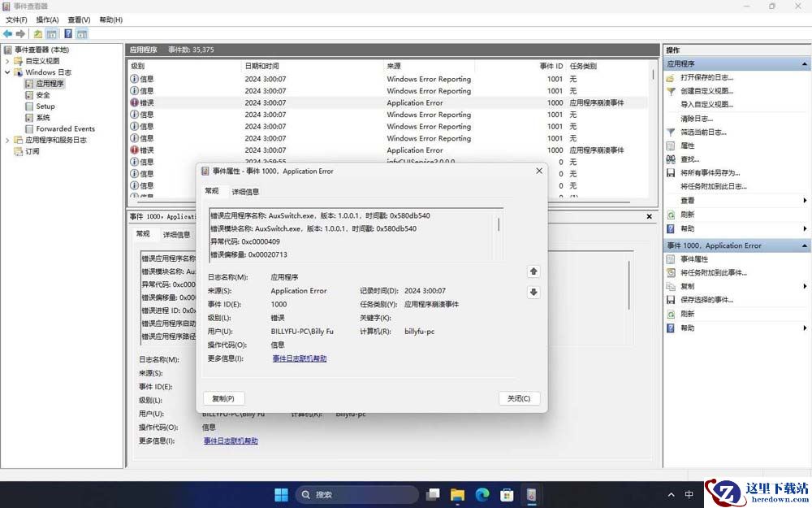Select Forwarded Events in the tree
This screenshot has width=812, height=508.
(x=65, y=129)
